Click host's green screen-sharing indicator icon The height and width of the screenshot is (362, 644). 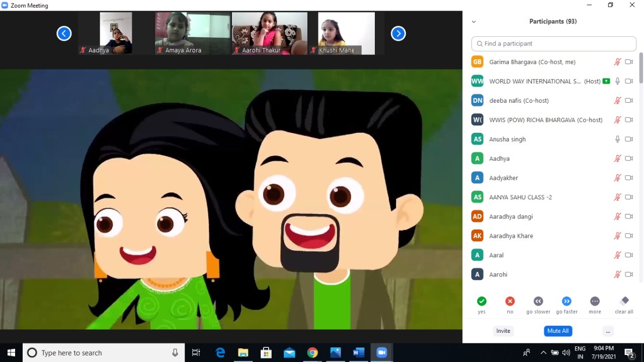[606, 81]
